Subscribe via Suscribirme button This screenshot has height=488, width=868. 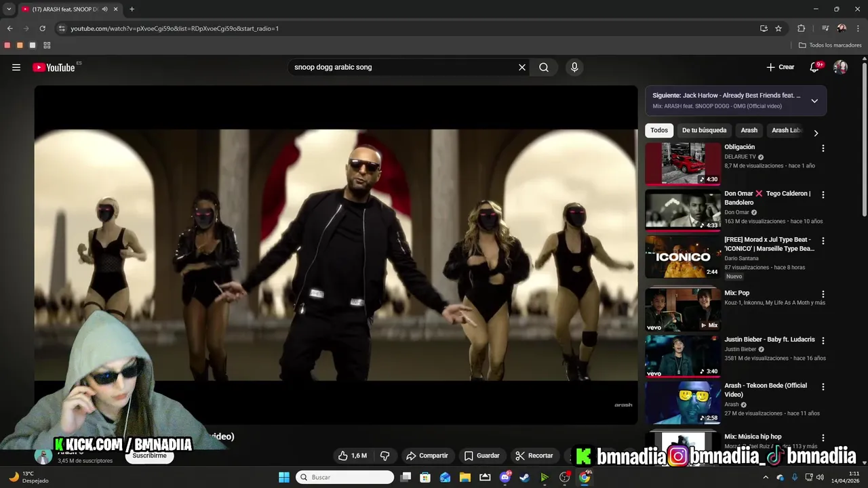[149, 455]
